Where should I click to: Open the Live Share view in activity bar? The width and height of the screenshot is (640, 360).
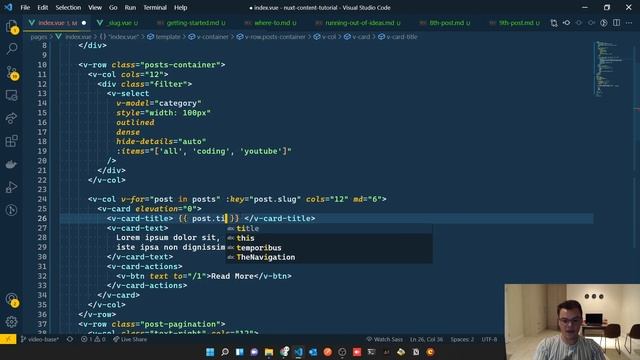11,118
